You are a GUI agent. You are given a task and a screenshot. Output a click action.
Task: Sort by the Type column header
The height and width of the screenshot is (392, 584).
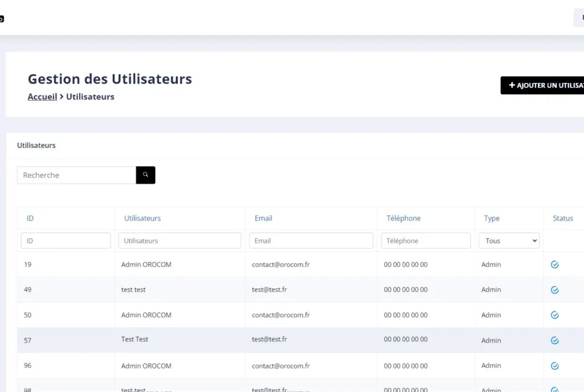pyautogui.click(x=492, y=219)
